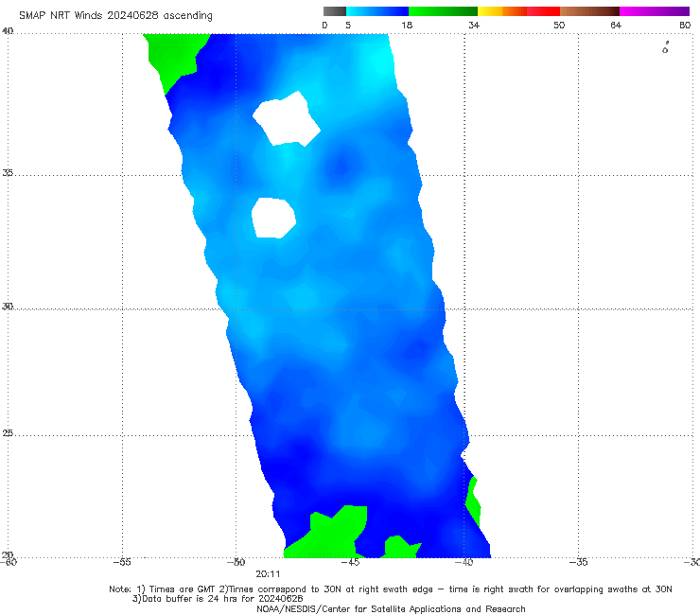Click the yellow-to-red segment of the colorbar

coord(518,11)
